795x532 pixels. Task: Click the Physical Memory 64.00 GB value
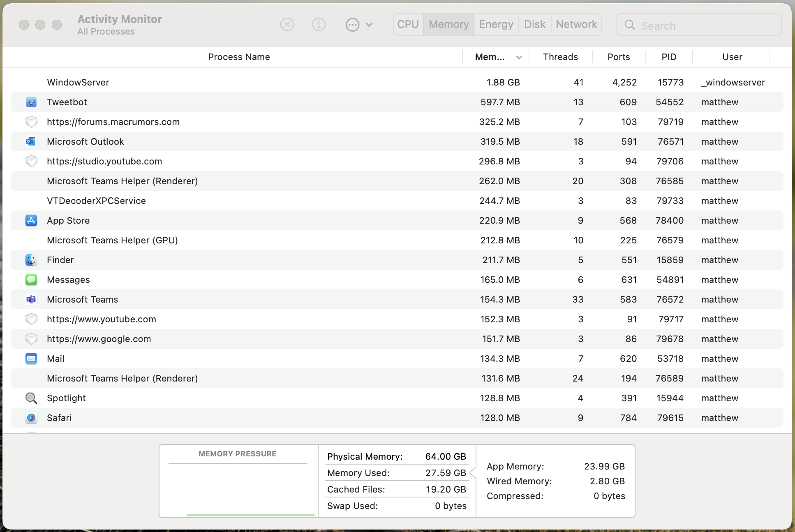click(446, 456)
